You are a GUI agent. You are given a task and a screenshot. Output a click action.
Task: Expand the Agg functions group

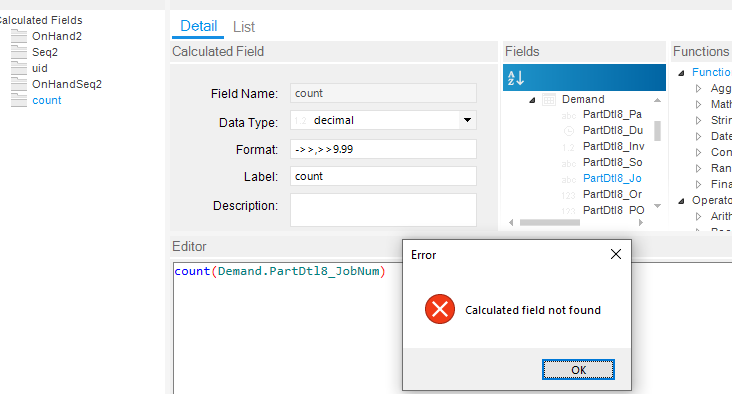click(698, 88)
